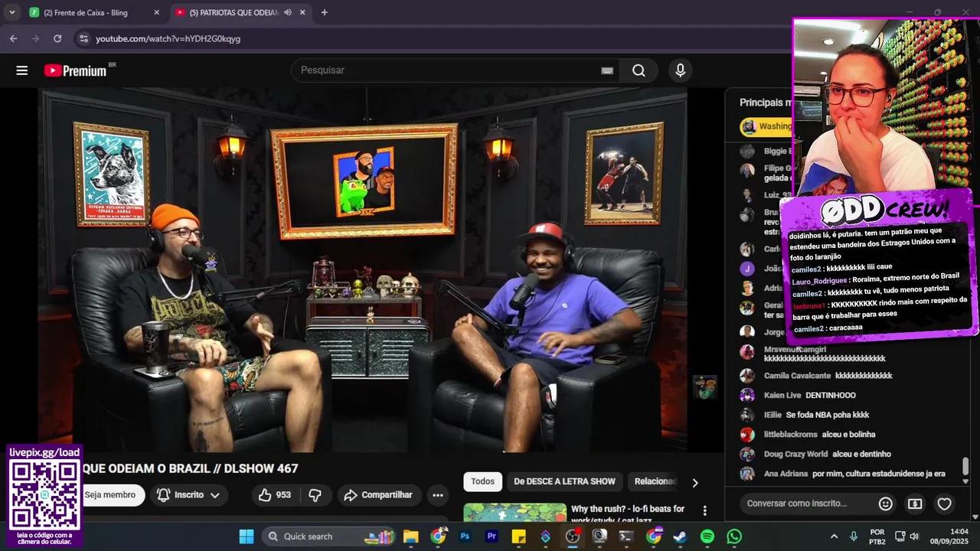Go back with browser back arrow

(13, 38)
